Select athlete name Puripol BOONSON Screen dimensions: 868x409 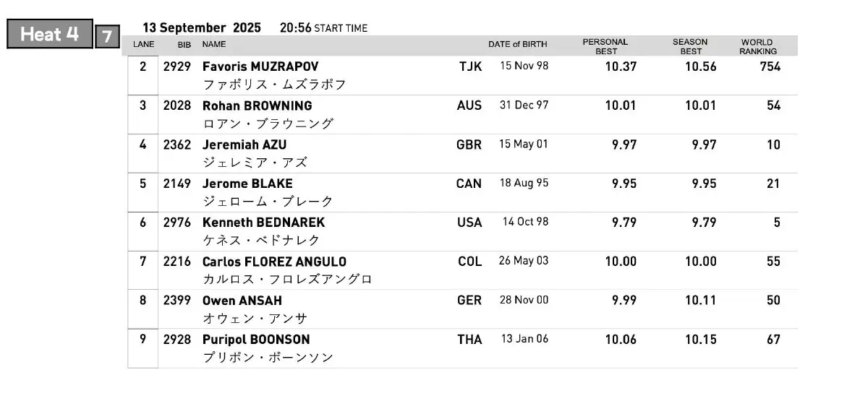click(256, 340)
